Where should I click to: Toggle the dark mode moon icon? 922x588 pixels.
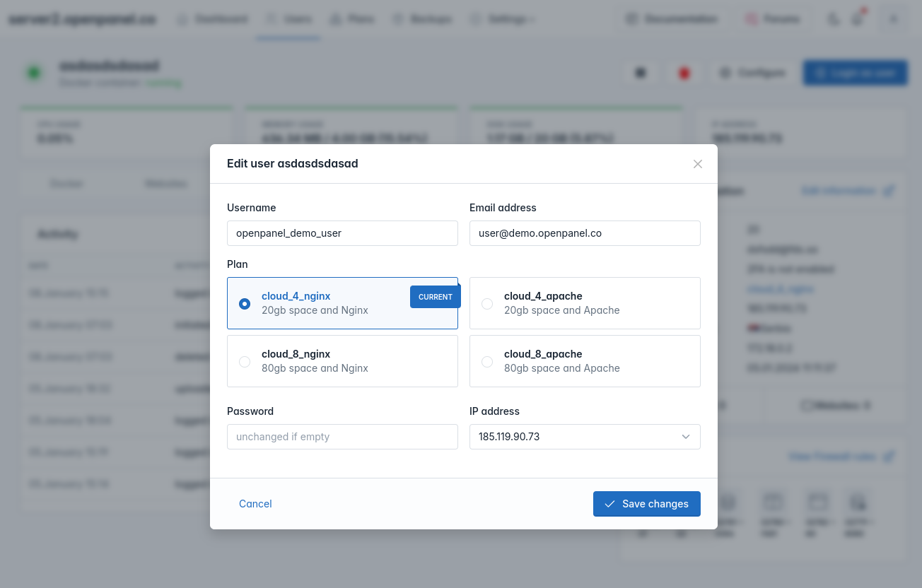click(x=834, y=19)
